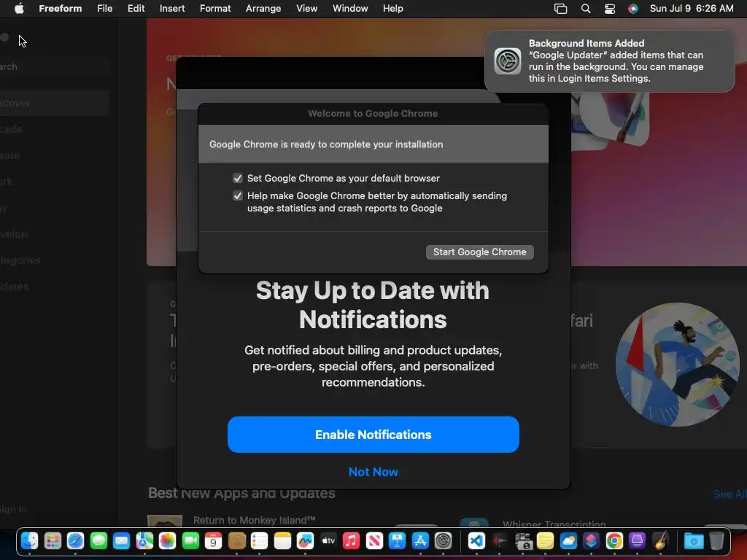Open Messages app in dock
This screenshot has width=747, height=560.
(x=98, y=541)
